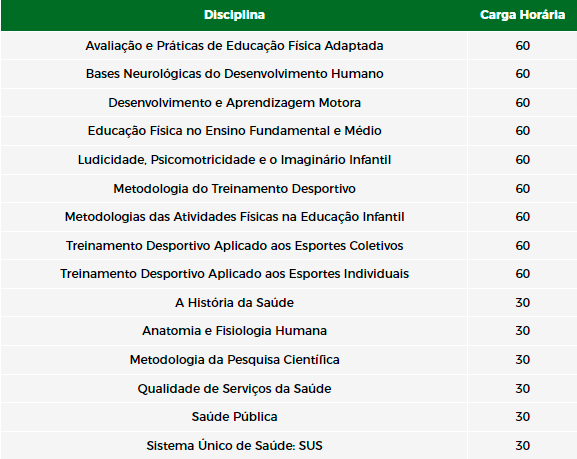The image size is (577, 459).
Task: Click the 30 hours value for Saúde Pública
Action: click(x=523, y=417)
